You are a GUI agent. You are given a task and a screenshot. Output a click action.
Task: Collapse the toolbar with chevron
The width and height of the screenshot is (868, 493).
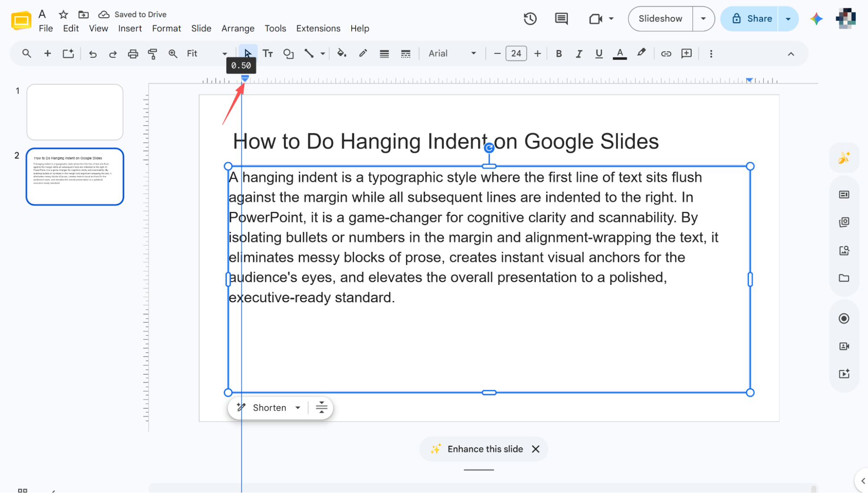click(791, 54)
